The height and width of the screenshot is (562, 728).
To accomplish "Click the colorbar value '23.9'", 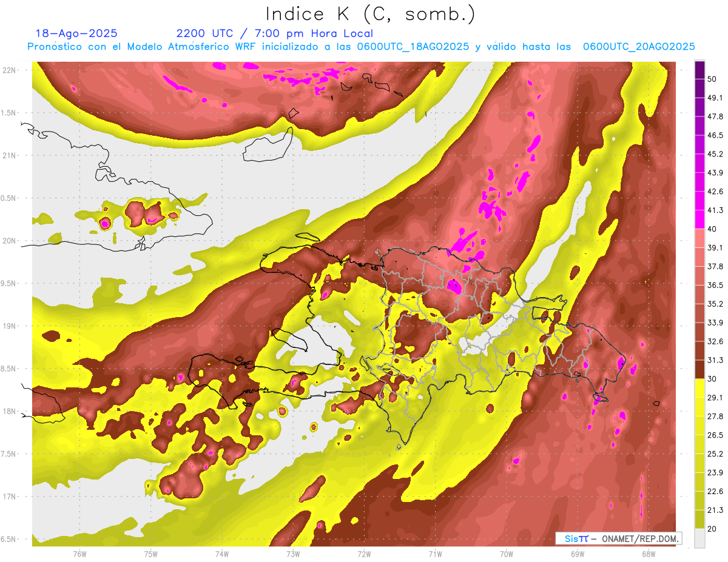I will click(x=715, y=472).
